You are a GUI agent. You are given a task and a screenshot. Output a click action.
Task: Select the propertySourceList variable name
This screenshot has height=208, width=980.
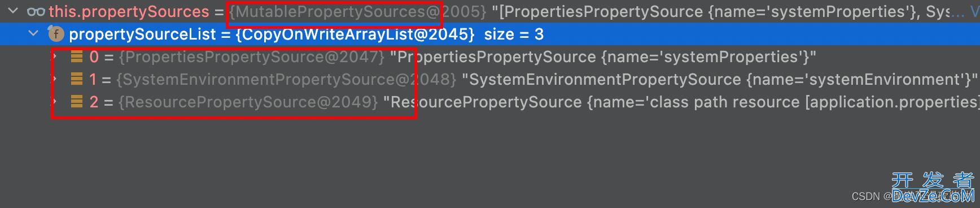point(142,34)
